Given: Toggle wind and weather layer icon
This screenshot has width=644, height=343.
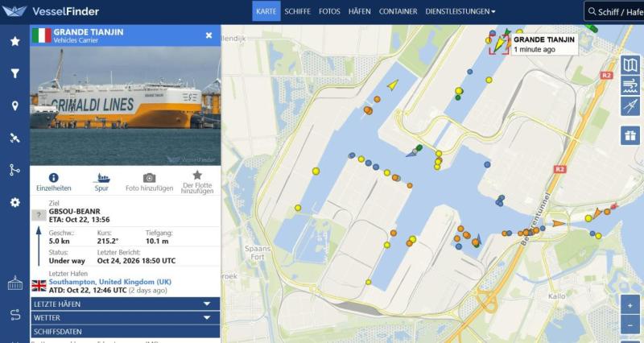Looking at the screenshot, I should 630,85.
